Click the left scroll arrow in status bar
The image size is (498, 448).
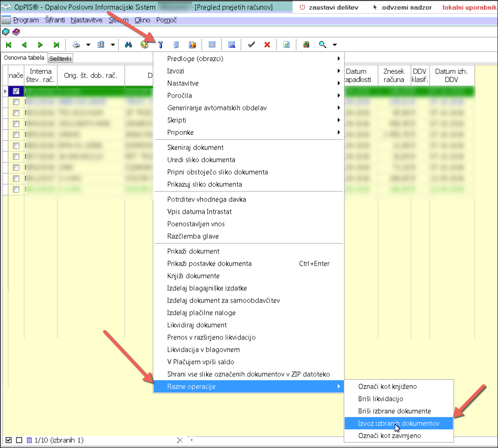192,440
